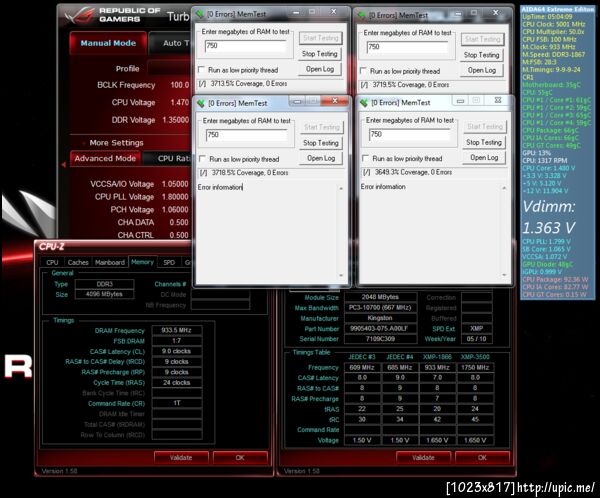Switch to Auto Tuning tab in TurboV
The width and height of the screenshot is (600, 498).
(170, 43)
